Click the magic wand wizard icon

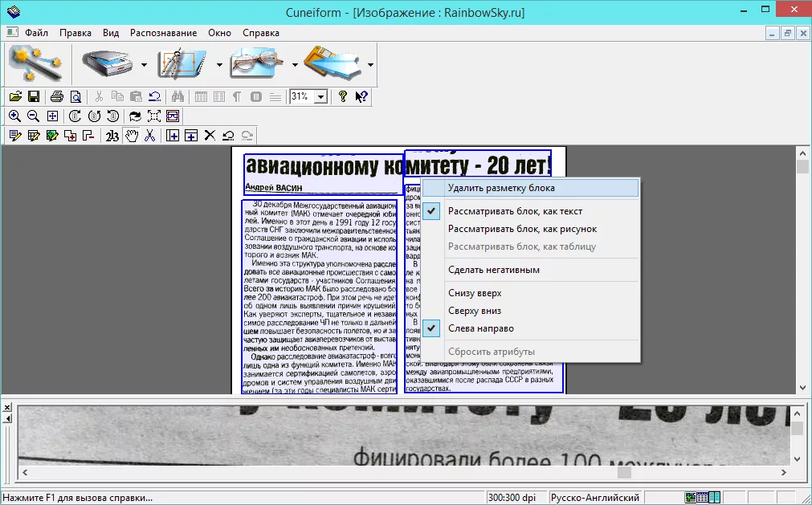coord(35,63)
